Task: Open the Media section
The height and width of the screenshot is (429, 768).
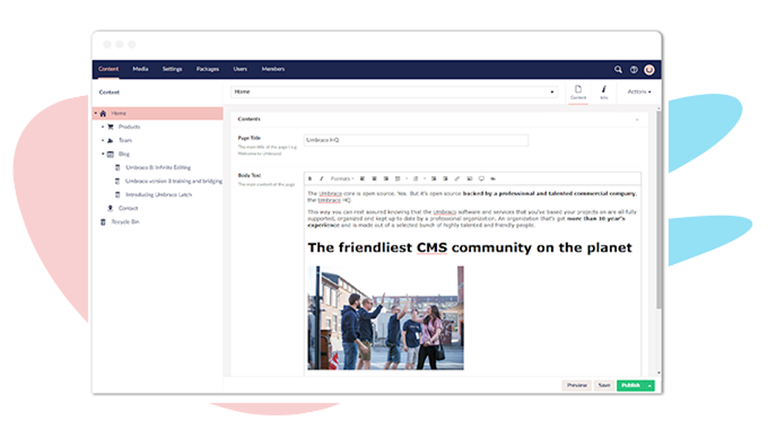Action: [140, 69]
